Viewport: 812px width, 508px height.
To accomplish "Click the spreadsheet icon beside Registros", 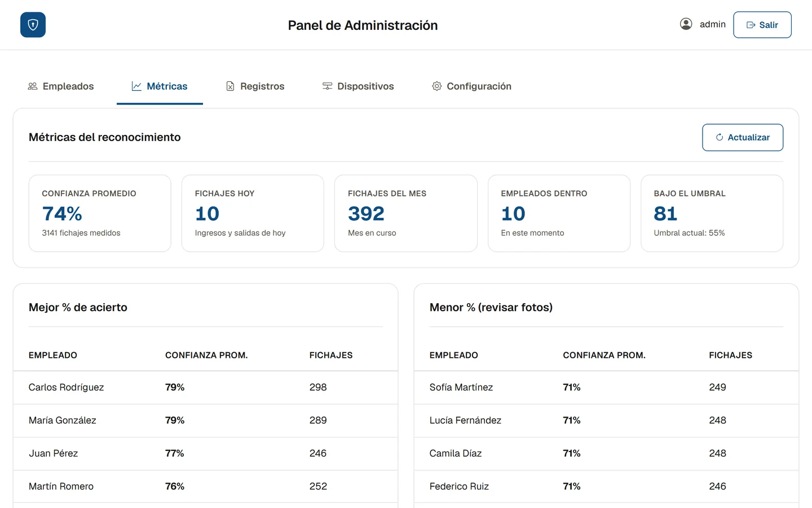I will [x=230, y=86].
